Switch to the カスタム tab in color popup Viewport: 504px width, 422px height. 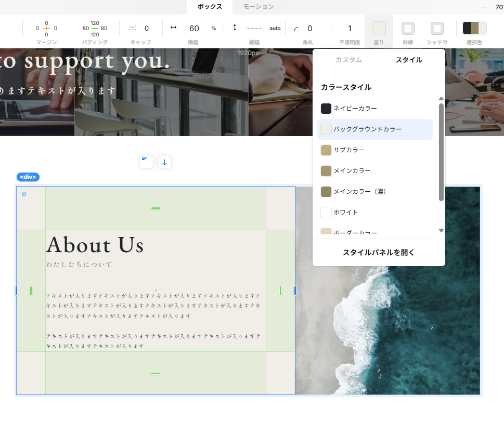[x=348, y=60]
